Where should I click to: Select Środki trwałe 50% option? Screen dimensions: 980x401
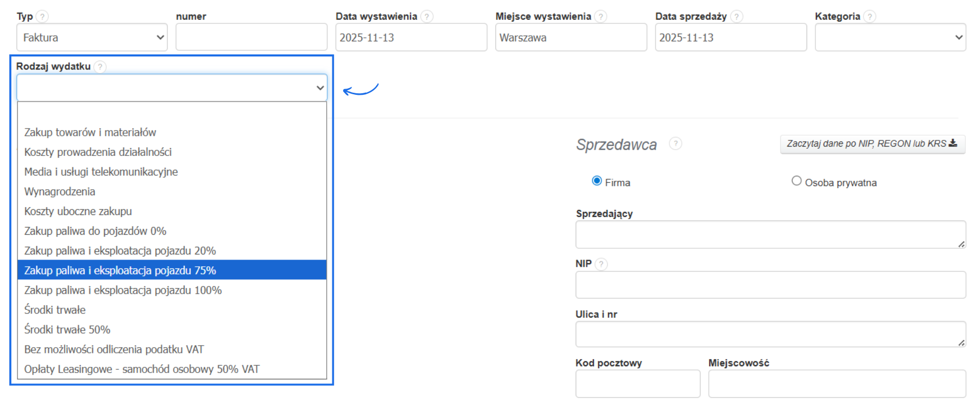(67, 330)
